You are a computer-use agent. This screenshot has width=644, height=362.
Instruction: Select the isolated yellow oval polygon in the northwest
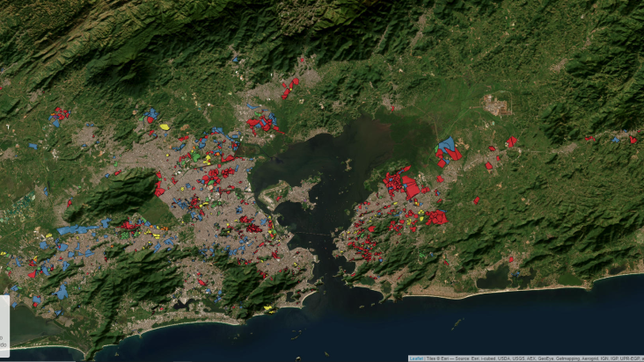tap(165, 127)
